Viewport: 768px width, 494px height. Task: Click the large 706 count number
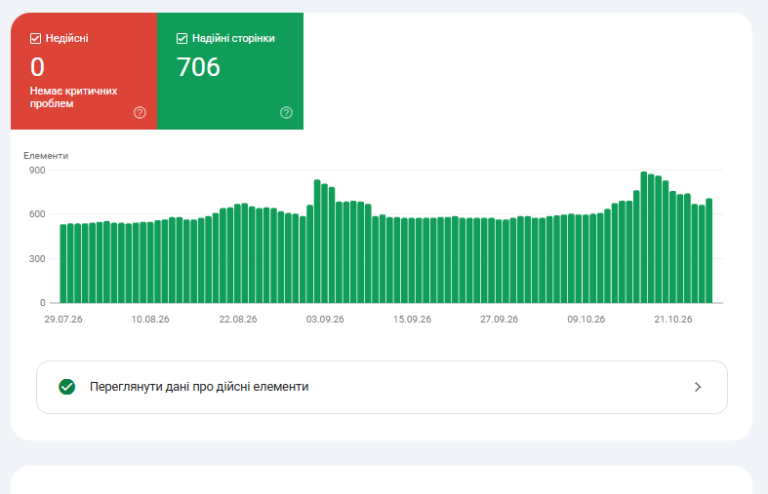tap(198, 67)
